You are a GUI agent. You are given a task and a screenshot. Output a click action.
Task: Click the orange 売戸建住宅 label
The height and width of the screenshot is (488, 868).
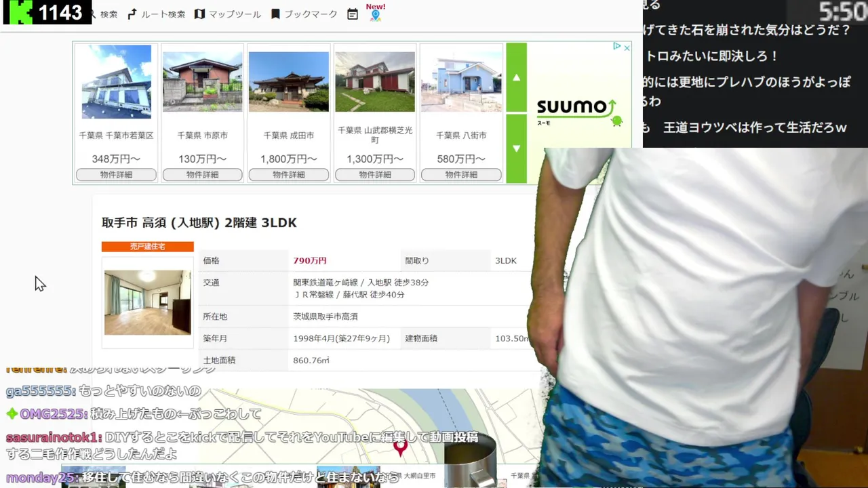click(x=148, y=247)
